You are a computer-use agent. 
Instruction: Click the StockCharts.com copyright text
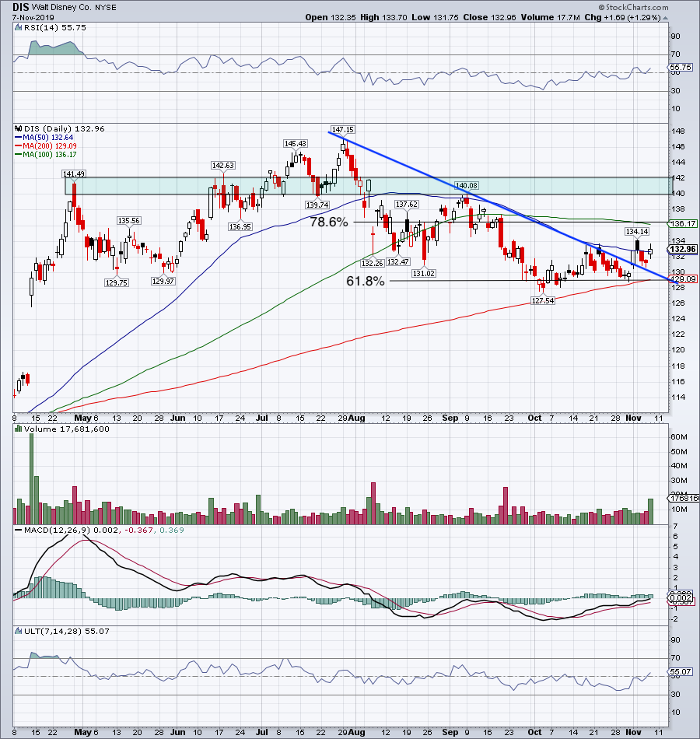tap(634, 7)
